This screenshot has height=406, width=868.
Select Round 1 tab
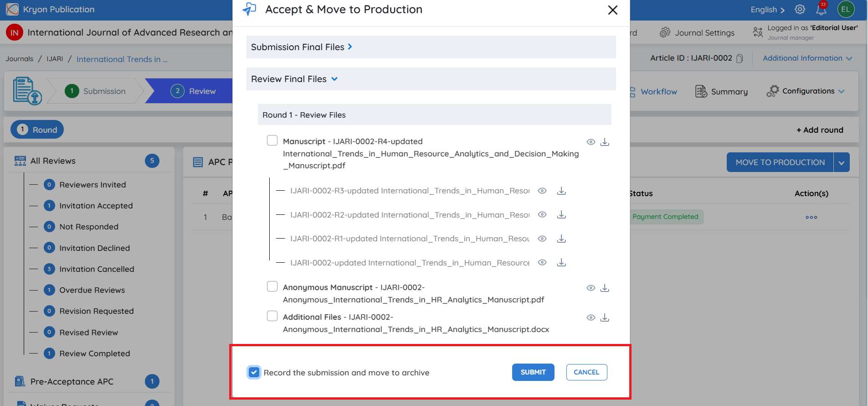tap(37, 130)
